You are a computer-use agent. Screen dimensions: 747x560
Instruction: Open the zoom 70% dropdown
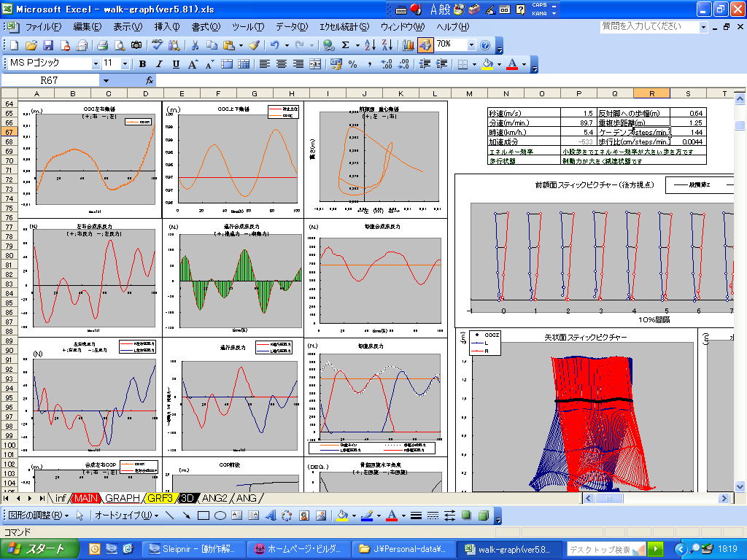tap(471, 45)
